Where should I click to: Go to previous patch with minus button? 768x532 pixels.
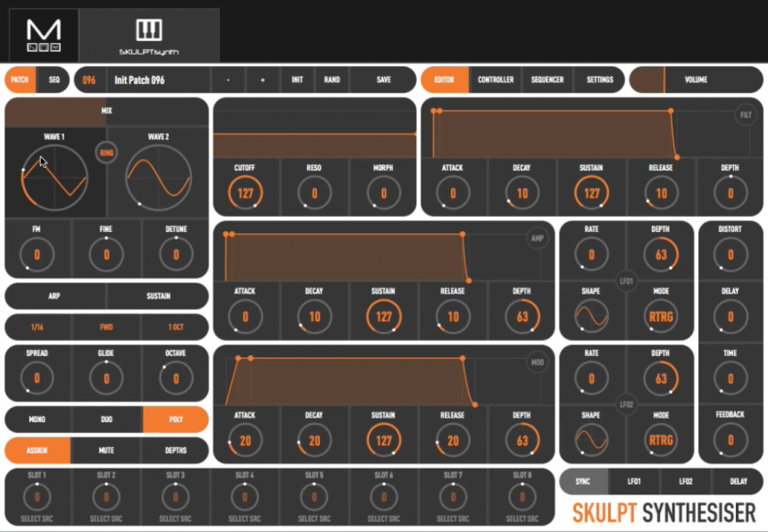(229, 79)
